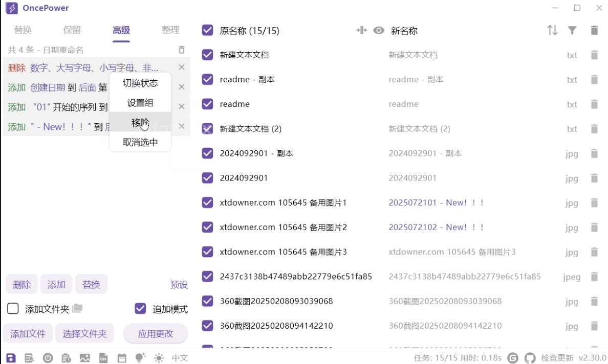The image size is (608, 364).
Task: Select 移除 from the context menu
Action: tap(140, 123)
